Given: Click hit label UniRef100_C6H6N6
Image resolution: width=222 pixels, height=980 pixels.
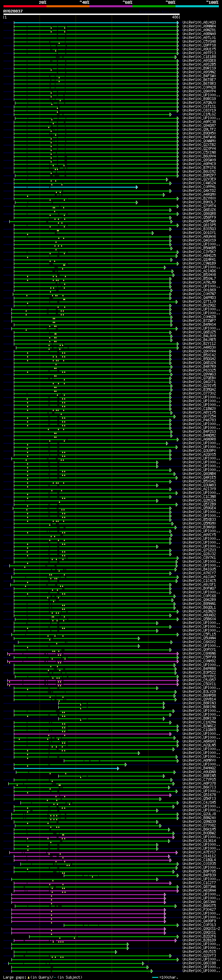Looking at the screenshot, I should point(199,654).
